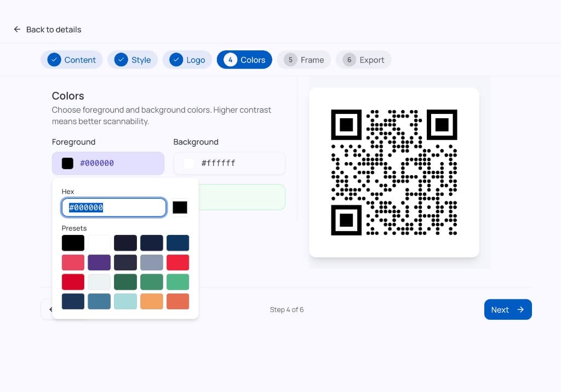
Task: Click the QR code preview image
Action: 394,172
